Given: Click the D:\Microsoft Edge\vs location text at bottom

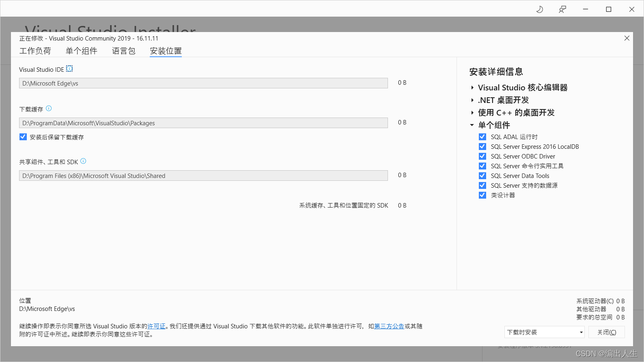Looking at the screenshot, I should tap(47, 309).
